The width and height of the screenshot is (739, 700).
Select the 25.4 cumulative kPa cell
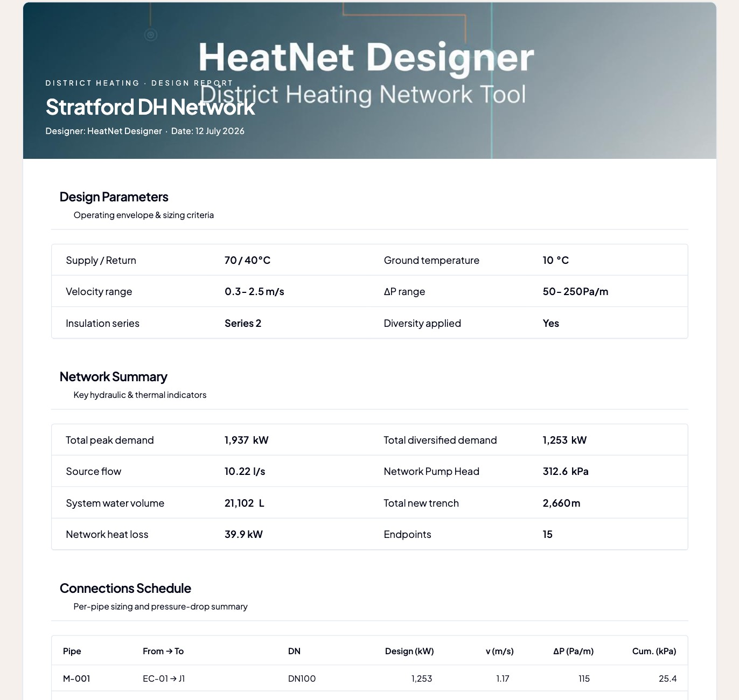[x=668, y=679]
